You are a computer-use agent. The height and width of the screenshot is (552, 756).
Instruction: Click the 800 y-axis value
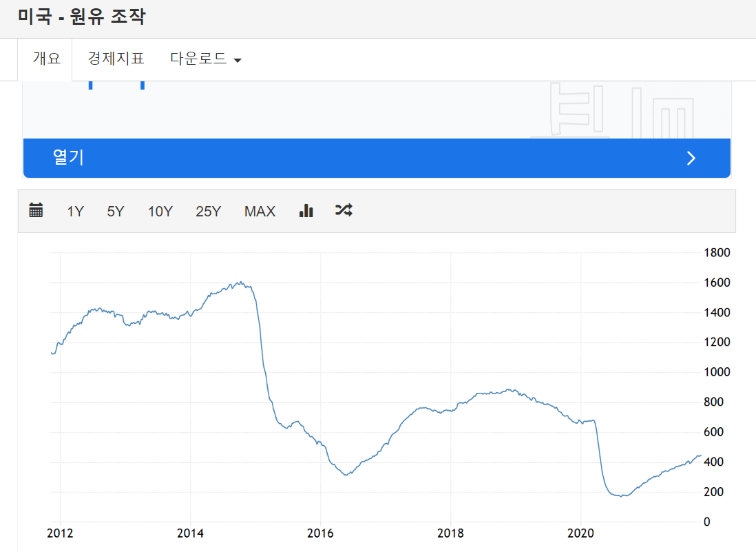pos(713,402)
